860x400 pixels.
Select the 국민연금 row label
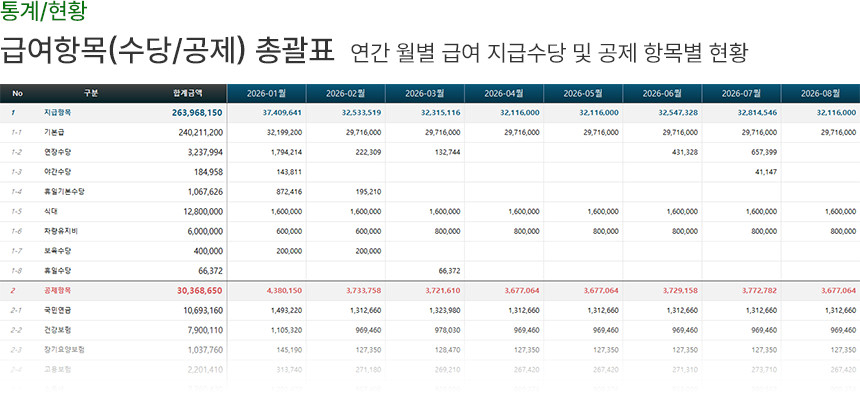coord(58,310)
